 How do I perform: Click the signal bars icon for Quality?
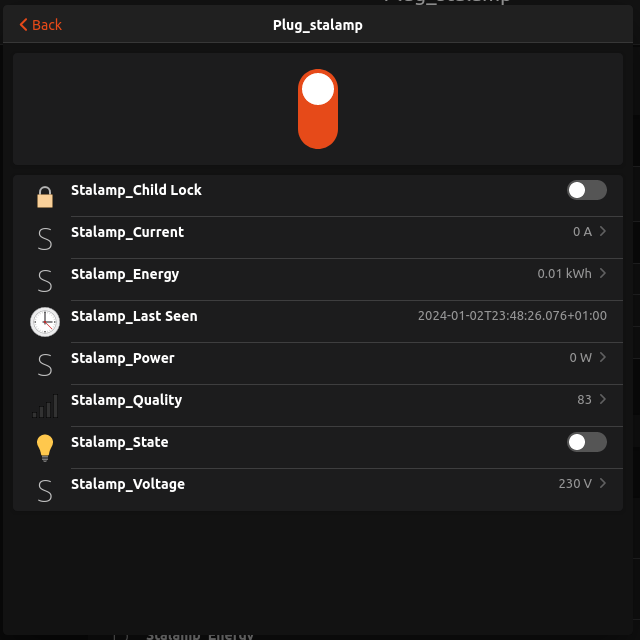45,406
